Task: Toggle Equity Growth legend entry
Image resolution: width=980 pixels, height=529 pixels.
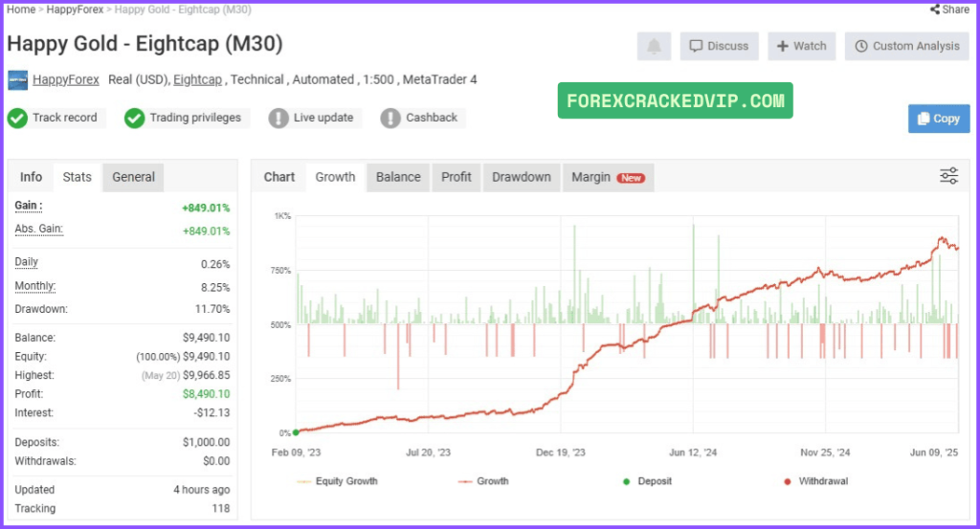Action: coord(337,481)
